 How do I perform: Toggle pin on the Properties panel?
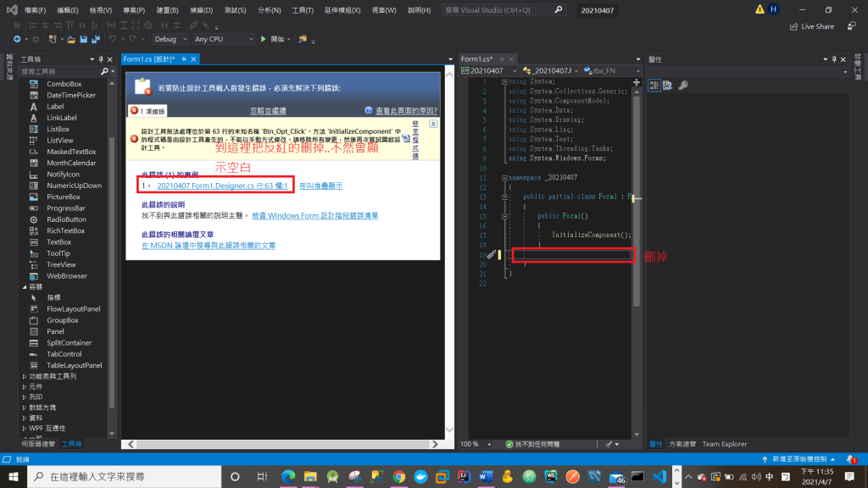[x=834, y=59]
